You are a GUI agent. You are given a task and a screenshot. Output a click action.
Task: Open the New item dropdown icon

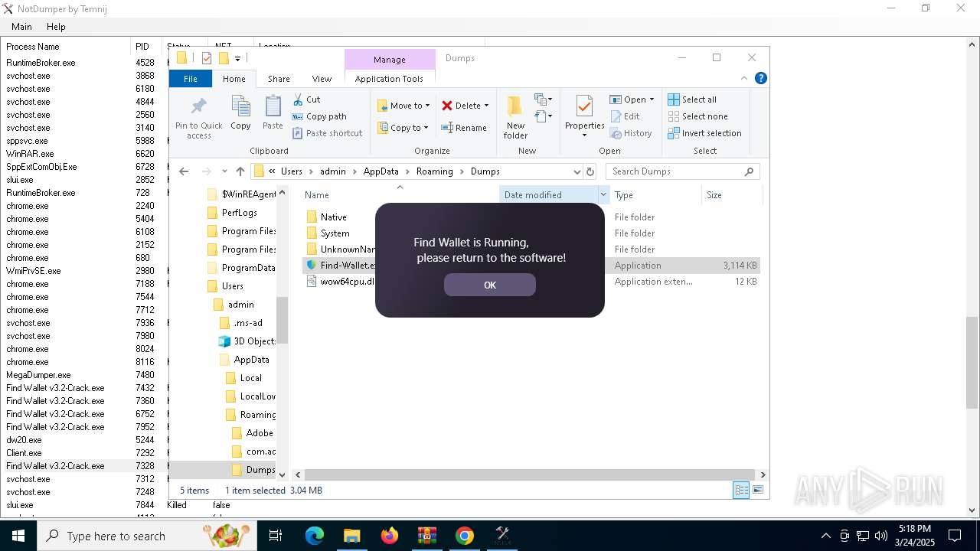click(544, 99)
